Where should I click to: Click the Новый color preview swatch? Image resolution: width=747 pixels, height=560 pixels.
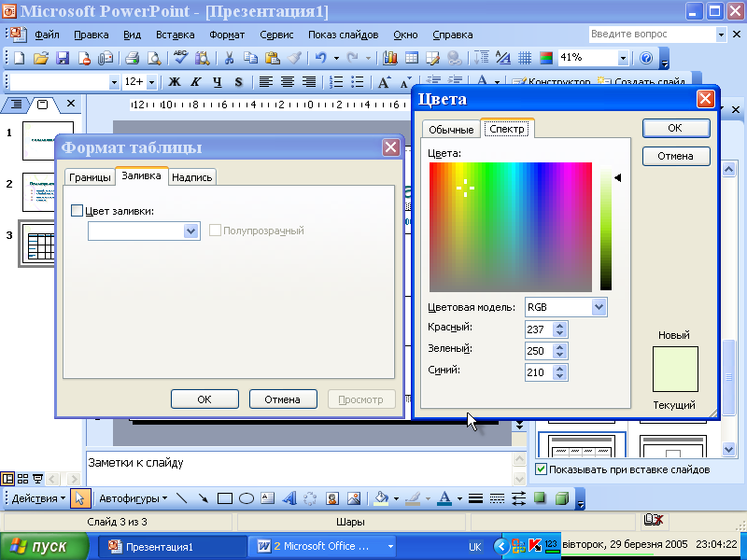[675, 369]
